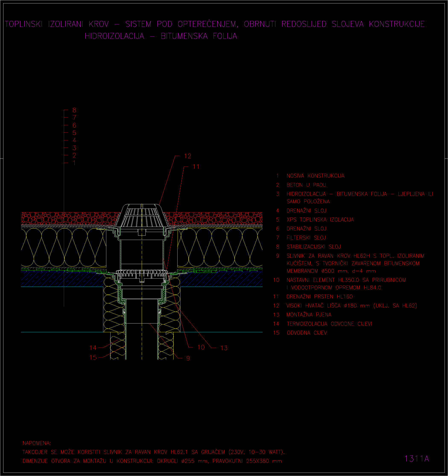The width and height of the screenshot is (448, 476).
Task: Click callout number 13 below the drain
Action: pyautogui.click(x=224, y=348)
